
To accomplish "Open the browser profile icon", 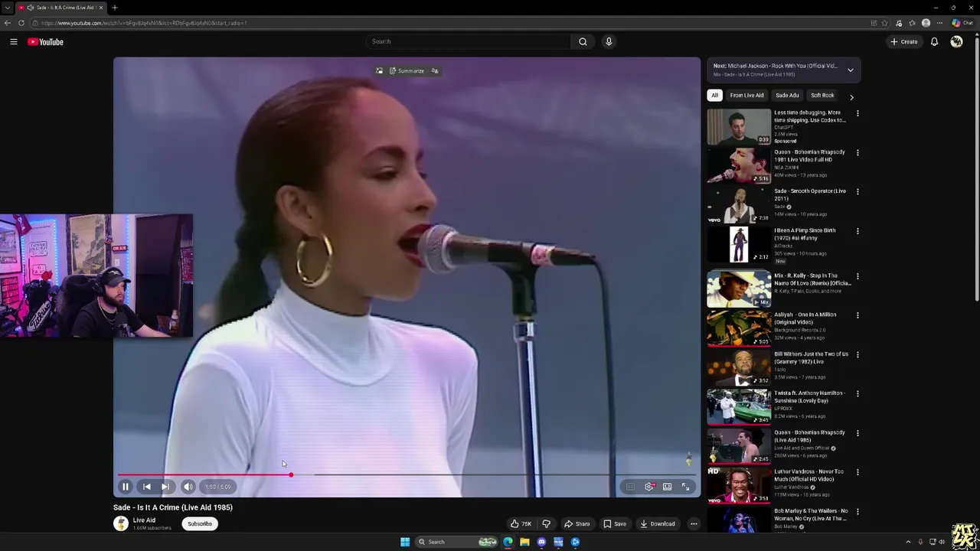I will [x=926, y=23].
